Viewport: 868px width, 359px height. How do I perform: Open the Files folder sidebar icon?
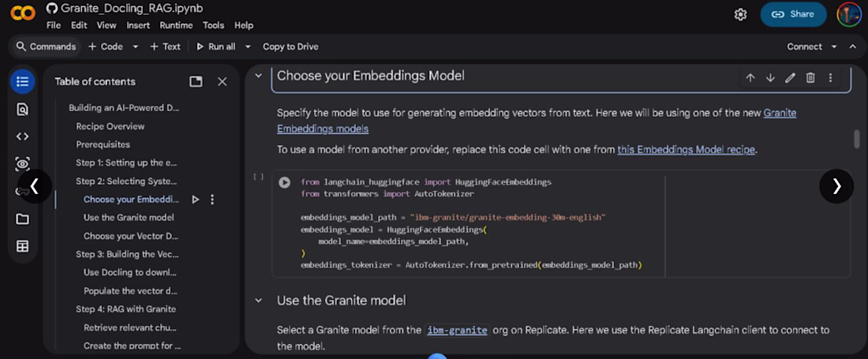click(22, 219)
